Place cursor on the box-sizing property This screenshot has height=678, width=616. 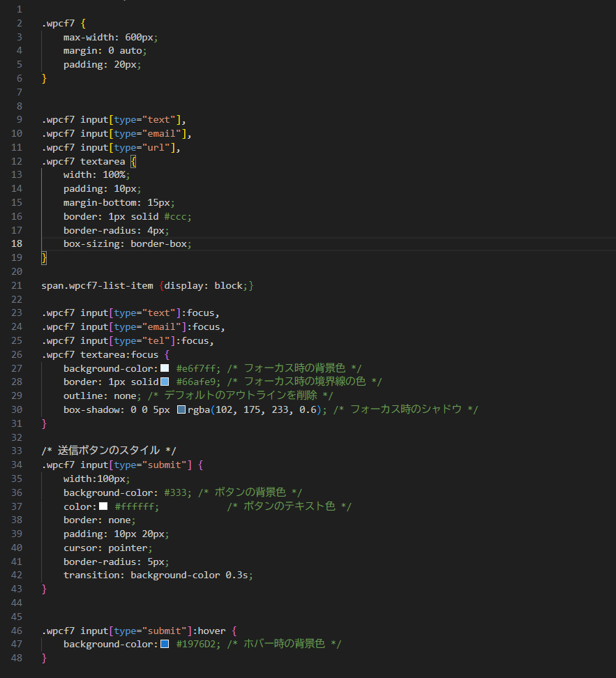93,244
